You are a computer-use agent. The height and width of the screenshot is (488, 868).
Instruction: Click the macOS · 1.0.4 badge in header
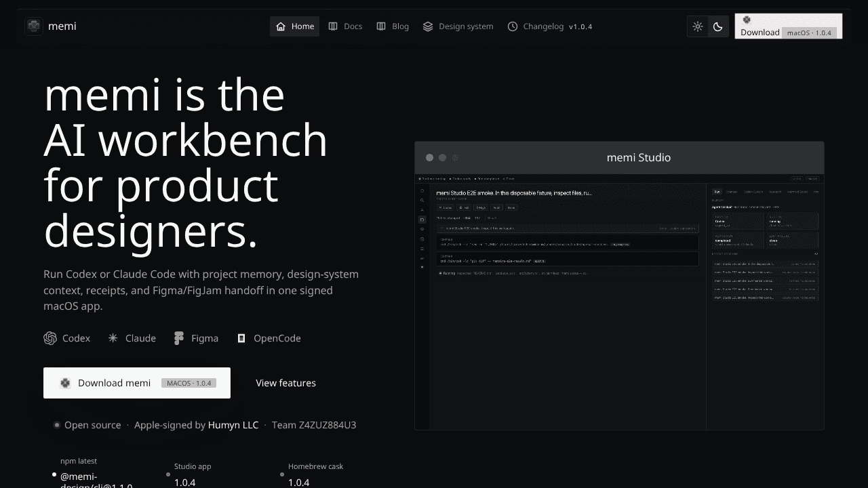pos(809,33)
